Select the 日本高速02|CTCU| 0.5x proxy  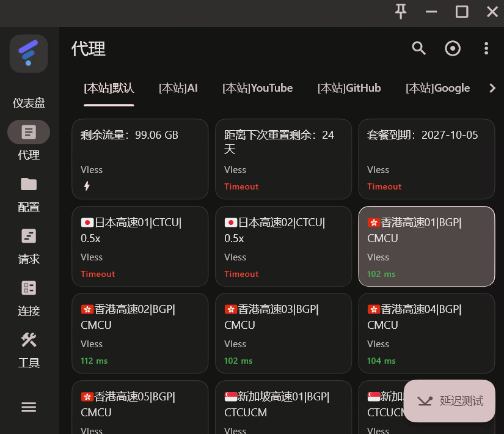(x=283, y=246)
